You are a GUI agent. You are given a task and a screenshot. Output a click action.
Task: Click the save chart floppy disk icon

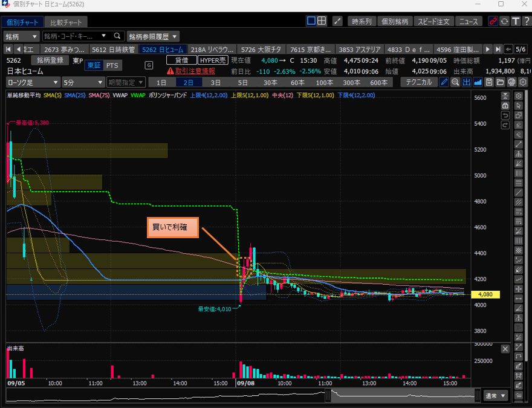[x=489, y=82]
